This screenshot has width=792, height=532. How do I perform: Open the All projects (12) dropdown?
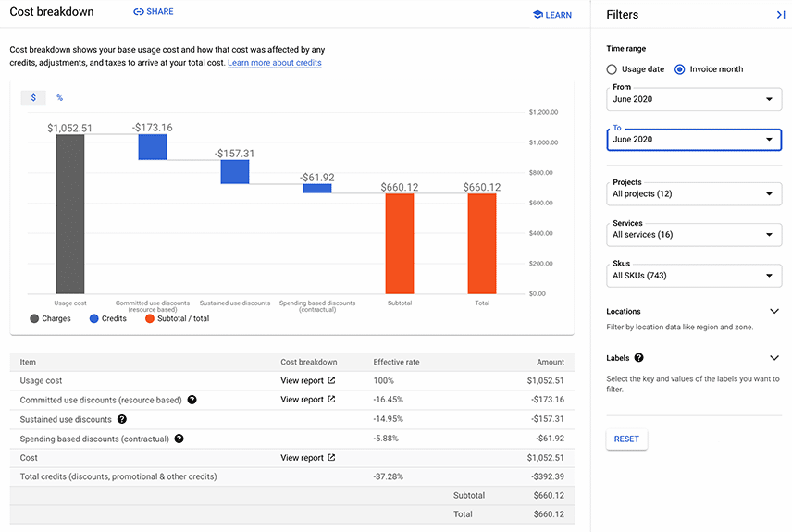tap(694, 194)
